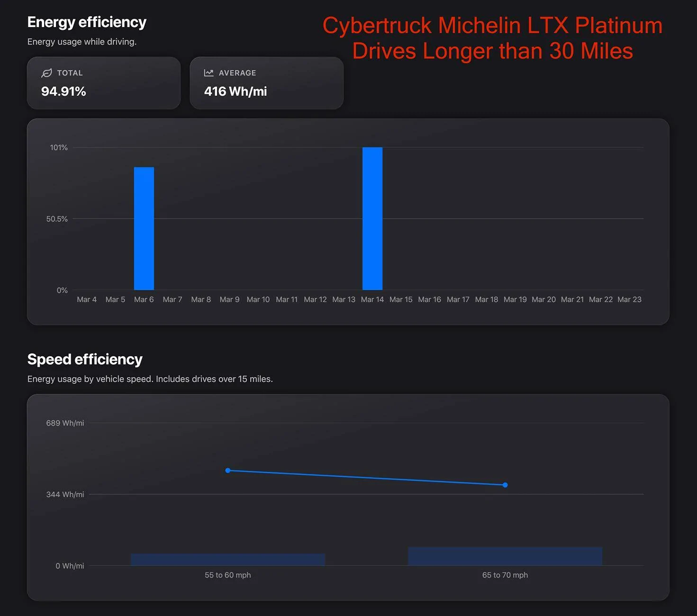This screenshot has width=697, height=616.
Task: Click the 0% axis label
Action: coord(62,290)
